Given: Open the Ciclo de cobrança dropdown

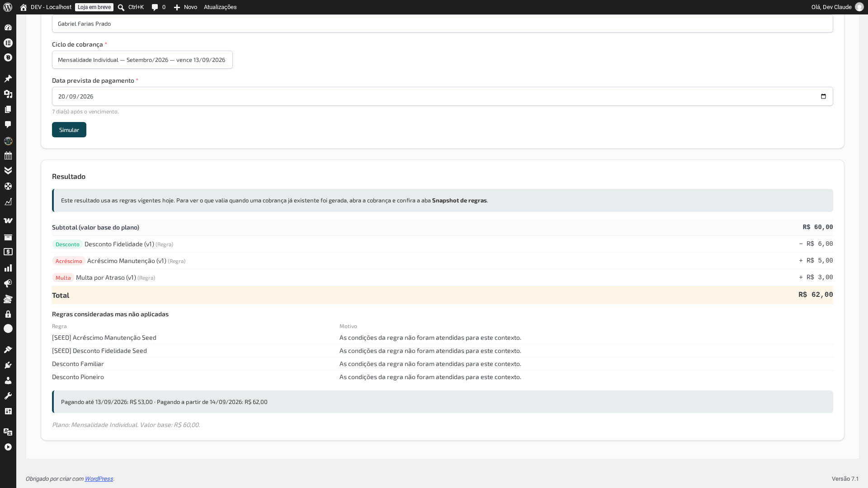Looking at the screenshot, I should [142, 60].
